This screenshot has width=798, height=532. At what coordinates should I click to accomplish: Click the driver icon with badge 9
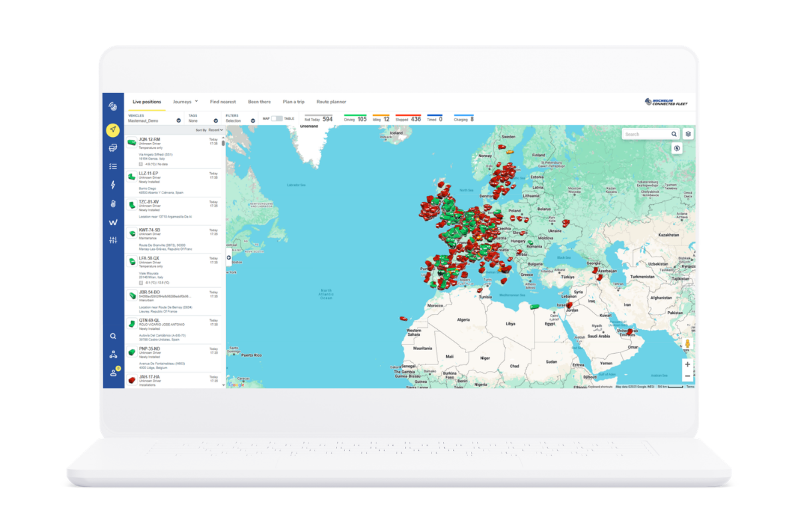[x=112, y=368]
